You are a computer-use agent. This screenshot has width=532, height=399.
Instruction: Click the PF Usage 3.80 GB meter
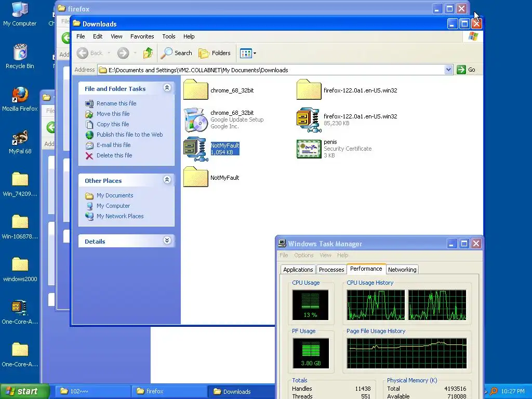(311, 353)
